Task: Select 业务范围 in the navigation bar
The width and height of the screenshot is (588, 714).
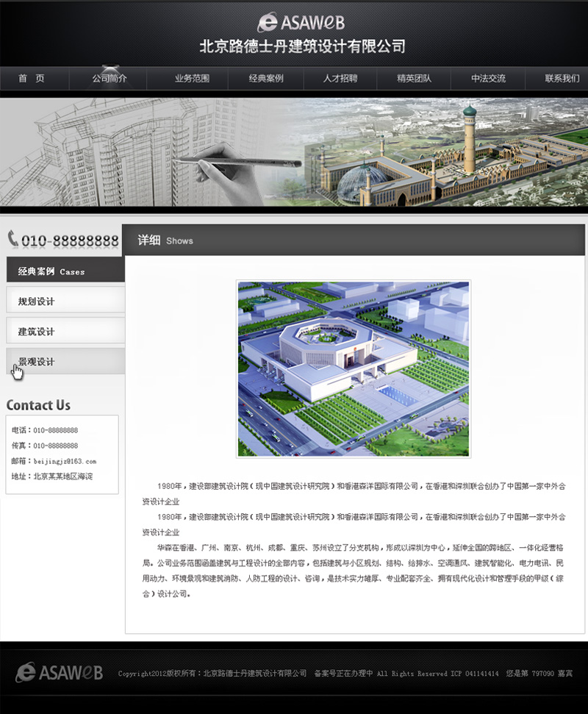Action: [189, 79]
